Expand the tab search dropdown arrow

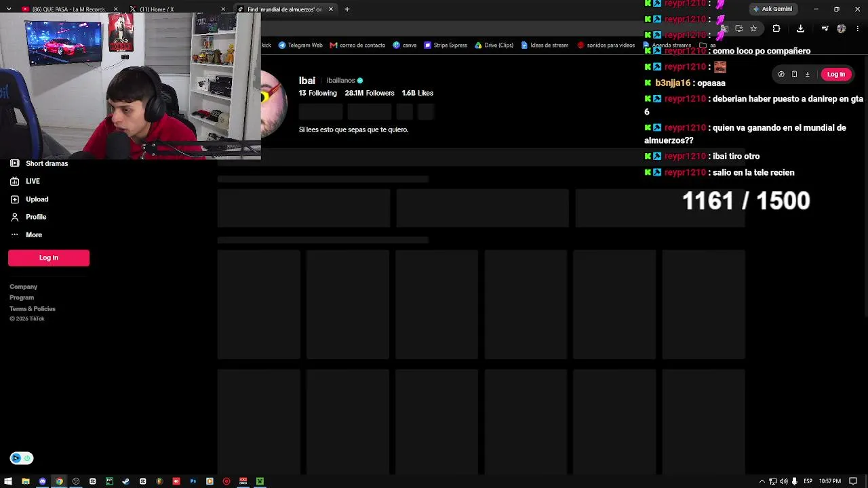[x=9, y=9]
